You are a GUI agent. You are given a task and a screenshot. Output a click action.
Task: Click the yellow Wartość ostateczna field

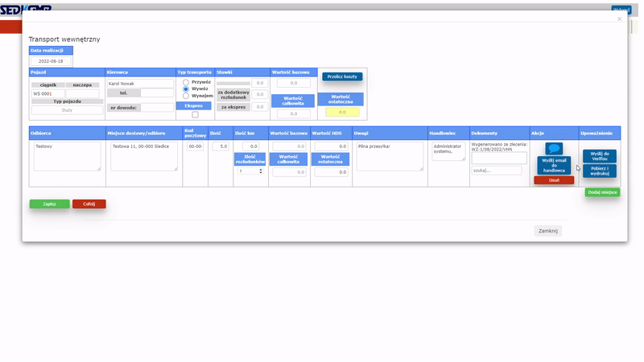[x=342, y=112]
